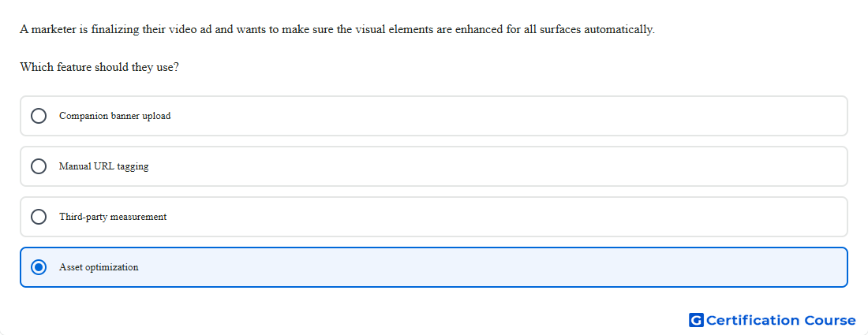Click the "Manual URL tagging" label text
Viewport: 868px width, 335px height.
coord(103,166)
